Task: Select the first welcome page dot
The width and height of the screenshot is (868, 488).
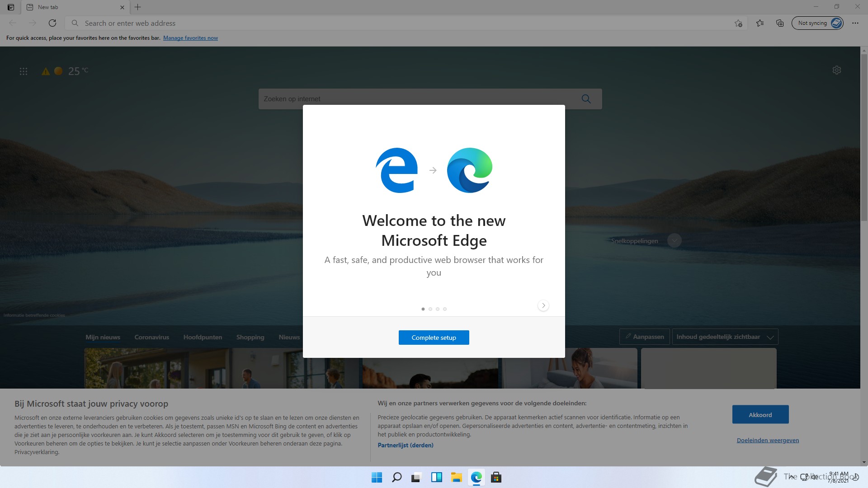Action: [x=423, y=309]
